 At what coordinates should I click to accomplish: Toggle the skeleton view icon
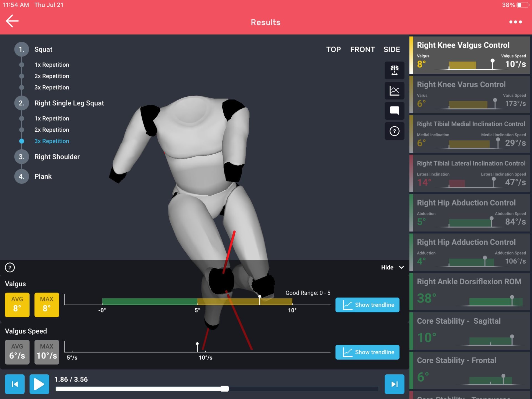point(394,70)
